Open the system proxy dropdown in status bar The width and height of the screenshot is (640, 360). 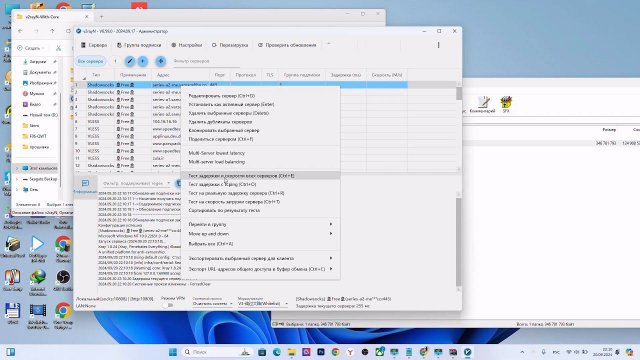212,304
